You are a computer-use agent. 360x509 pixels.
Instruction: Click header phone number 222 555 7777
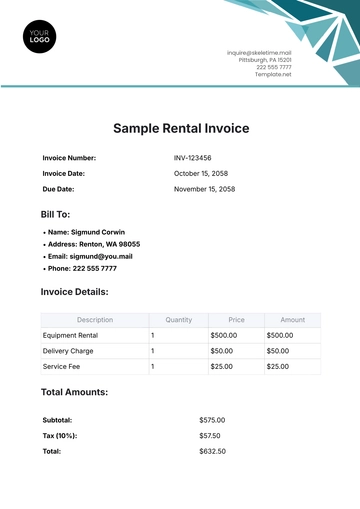[274, 67]
